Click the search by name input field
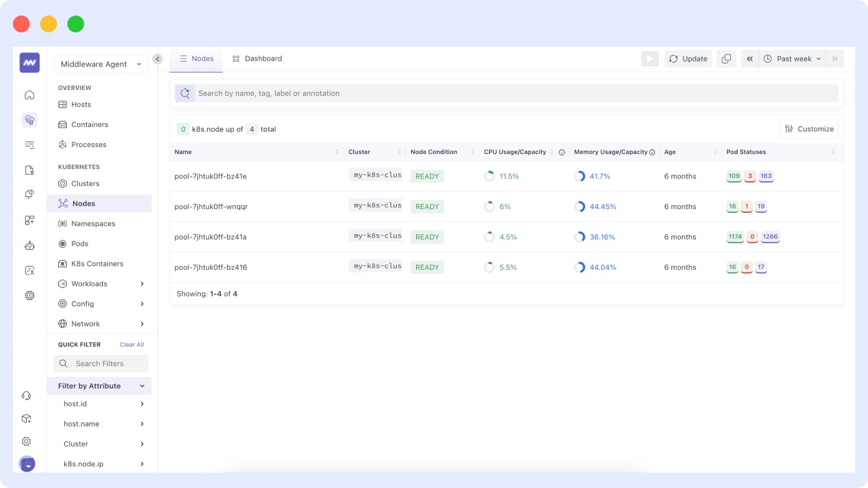 click(x=453, y=93)
